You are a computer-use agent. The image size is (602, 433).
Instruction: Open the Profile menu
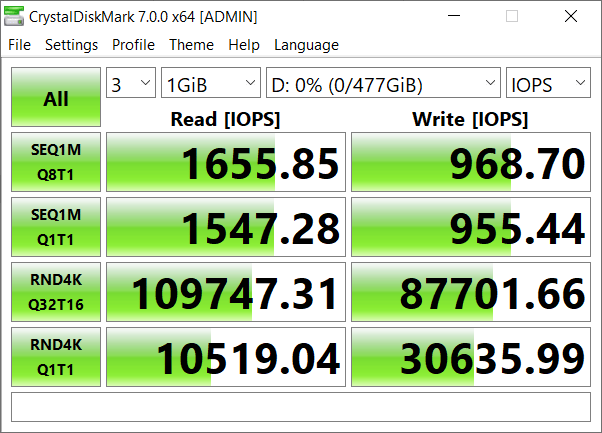pos(133,45)
